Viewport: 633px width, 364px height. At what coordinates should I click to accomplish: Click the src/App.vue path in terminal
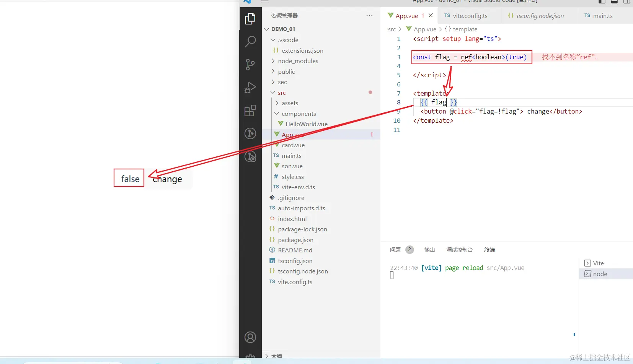(x=505, y=268)
